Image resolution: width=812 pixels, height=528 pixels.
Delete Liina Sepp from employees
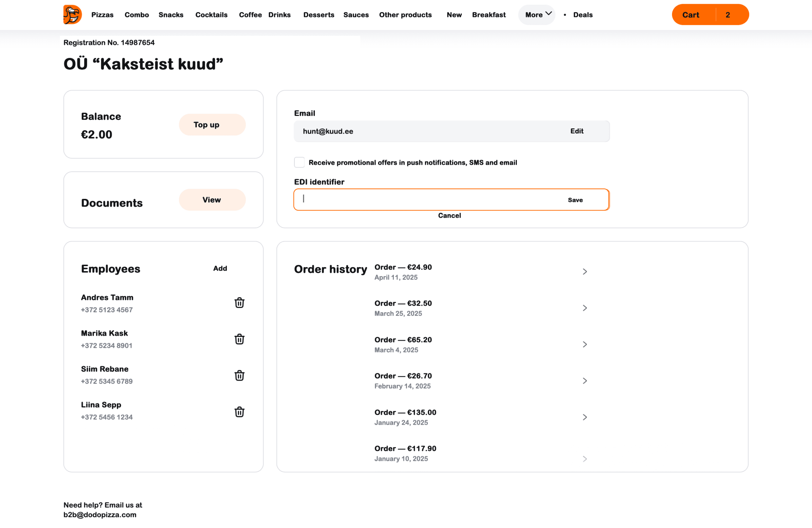[x=239, y=412]
